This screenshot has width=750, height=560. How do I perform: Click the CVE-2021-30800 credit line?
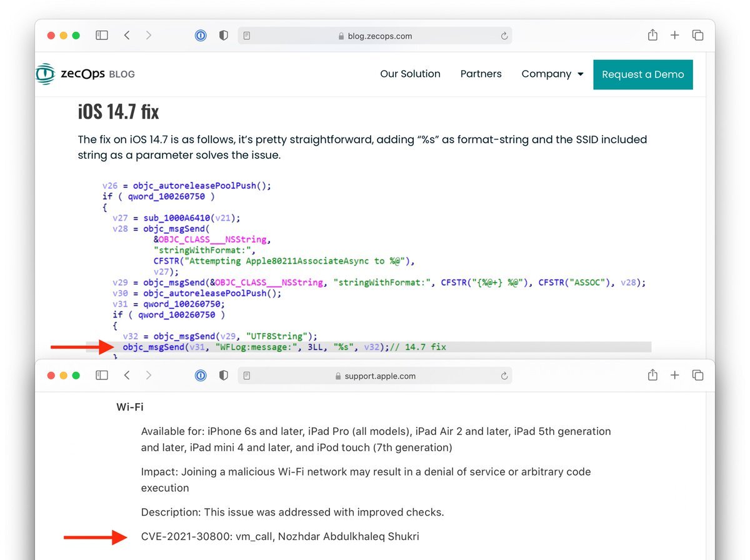click(x=280, y=536)
